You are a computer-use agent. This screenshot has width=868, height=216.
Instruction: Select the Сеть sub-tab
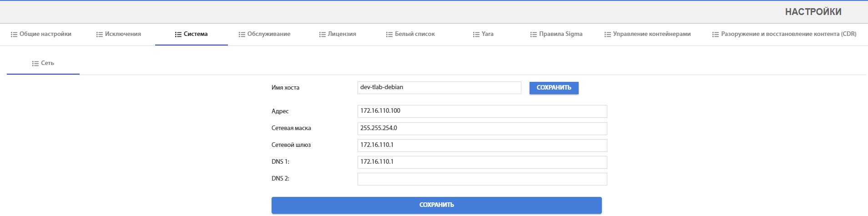pos(43,63)
